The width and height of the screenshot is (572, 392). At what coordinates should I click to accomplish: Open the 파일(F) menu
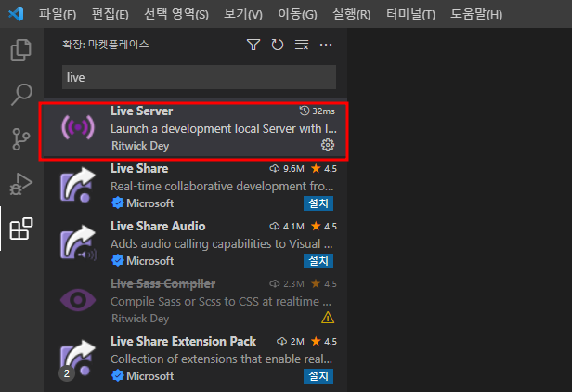[58, 14]
